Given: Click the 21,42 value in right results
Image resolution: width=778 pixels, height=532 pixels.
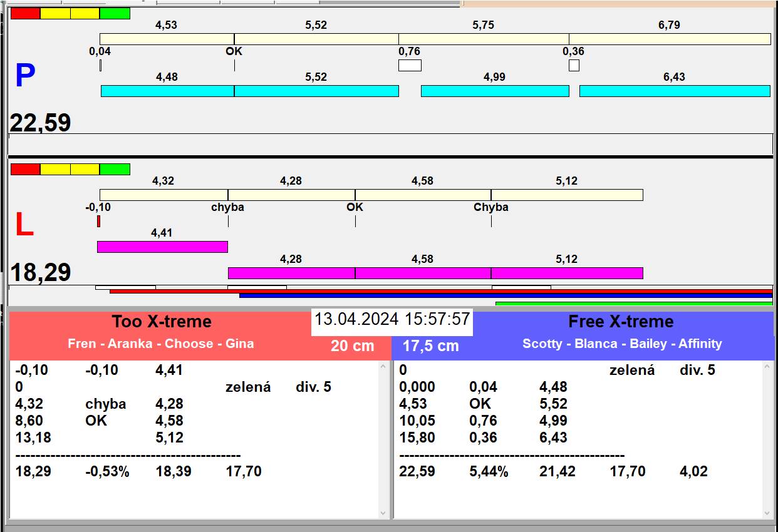Looking at the screenshot, I should pyautogui.click(x=558, y=471).
